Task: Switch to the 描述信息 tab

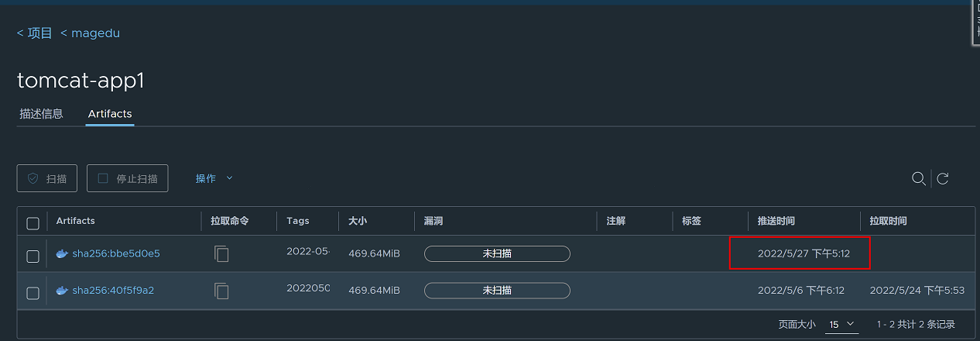Action: tap(41, 114)
